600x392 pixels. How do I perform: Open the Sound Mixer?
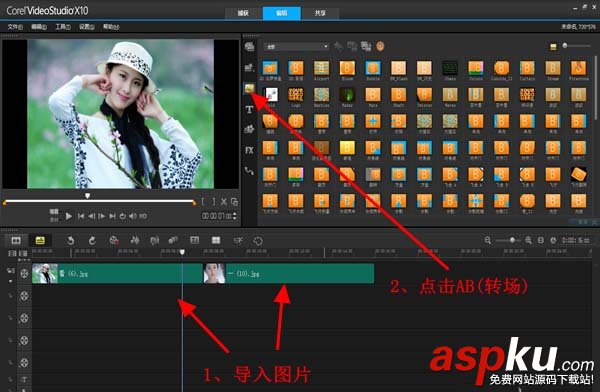pos(135,240)
